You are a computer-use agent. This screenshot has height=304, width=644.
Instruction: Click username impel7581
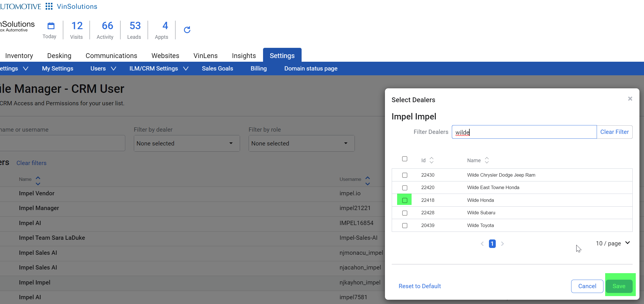353,297
